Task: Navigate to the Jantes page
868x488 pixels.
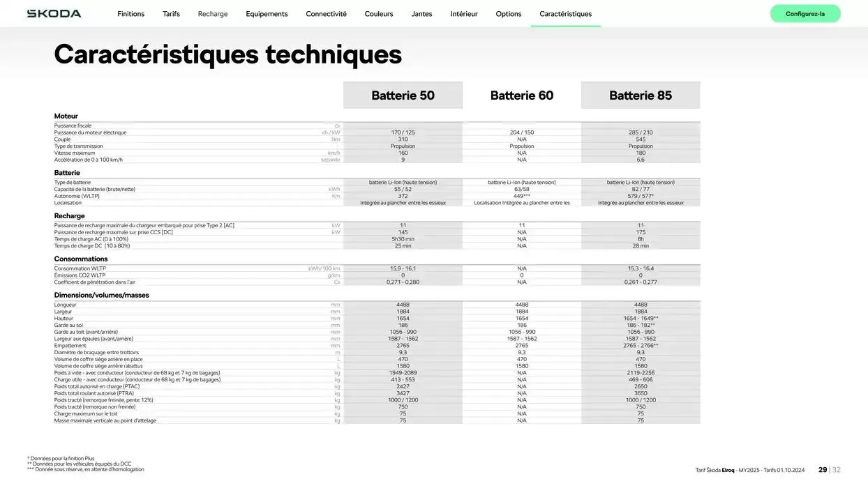Action: tap(421, 13)
